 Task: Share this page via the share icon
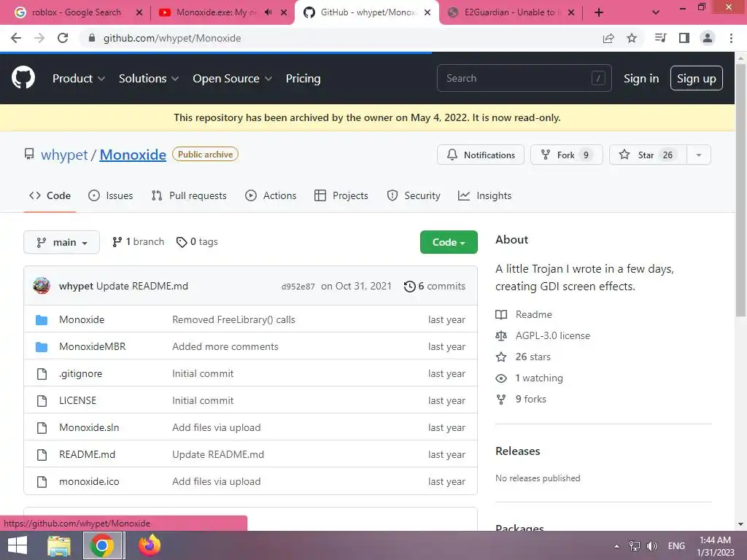coord(608,38)
